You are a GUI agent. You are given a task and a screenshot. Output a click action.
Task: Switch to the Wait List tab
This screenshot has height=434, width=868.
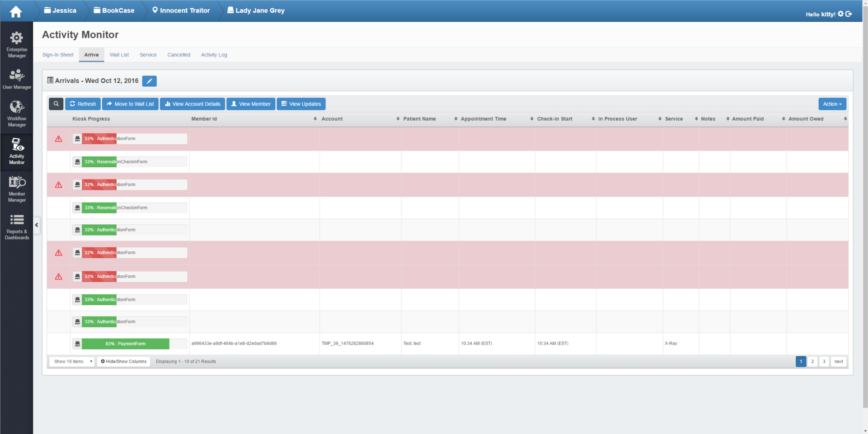(x=119, y=55)
